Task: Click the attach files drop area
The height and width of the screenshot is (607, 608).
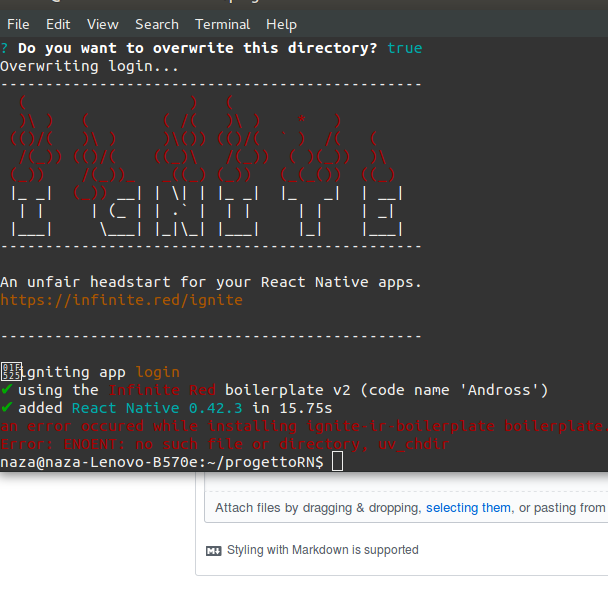Action: coord(406,507)
